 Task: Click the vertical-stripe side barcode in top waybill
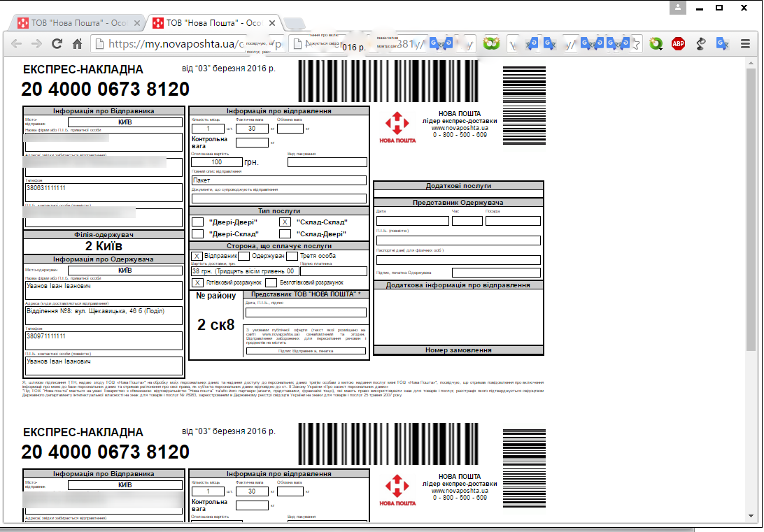click(x=524, y=106)
